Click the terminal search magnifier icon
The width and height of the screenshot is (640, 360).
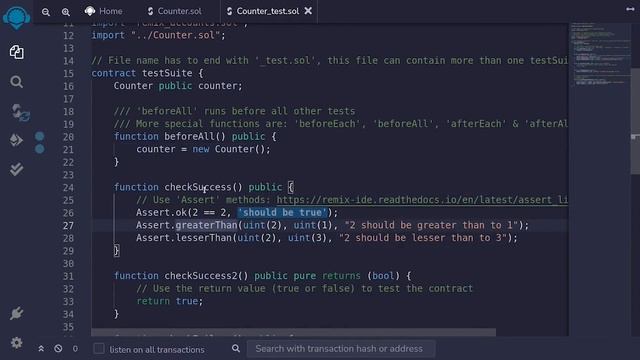236,348
